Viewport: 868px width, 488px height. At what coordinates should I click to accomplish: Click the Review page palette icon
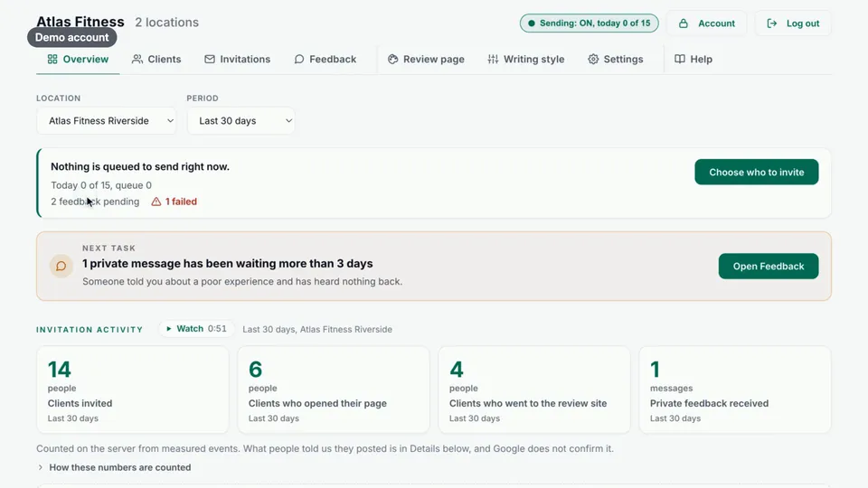(392, 60)
